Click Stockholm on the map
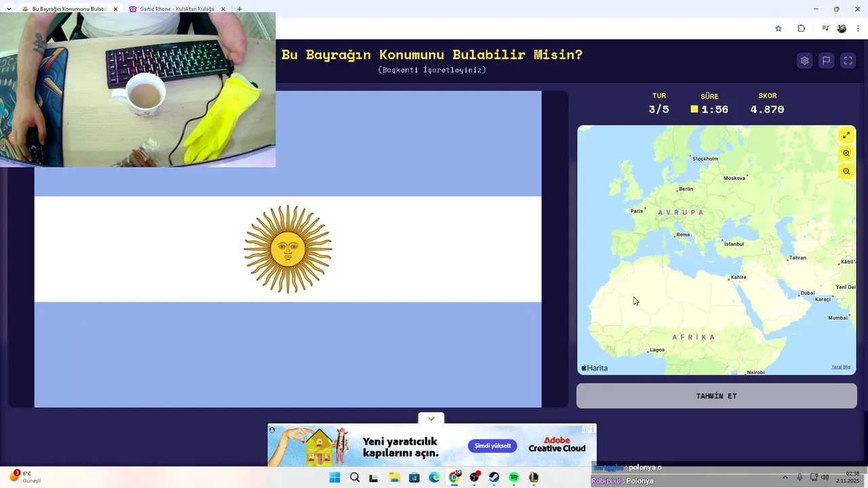Screen dimensions: 868x488 click(x=705, y=159)
